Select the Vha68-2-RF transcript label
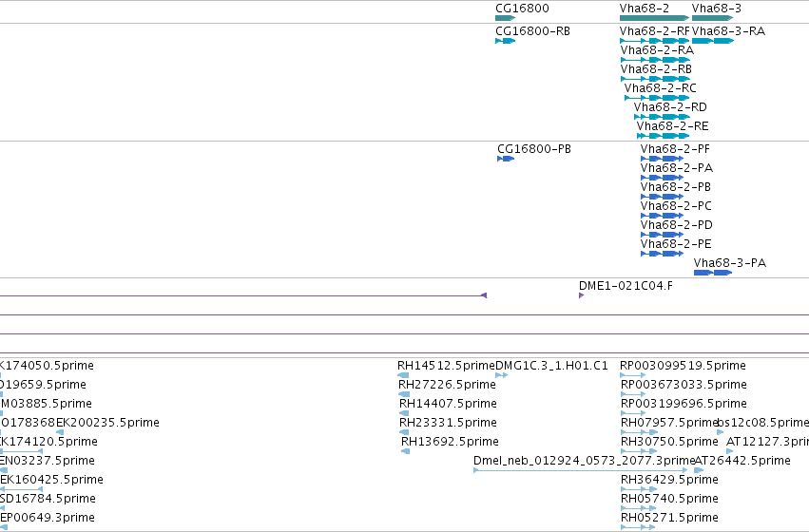This screenshot has height=532, width=809. coord(654,31)
